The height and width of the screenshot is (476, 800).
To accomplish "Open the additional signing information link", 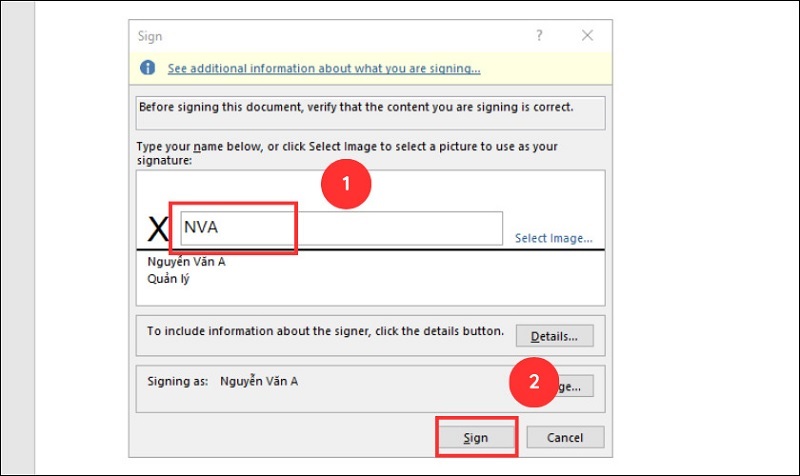I will (324, 69).
